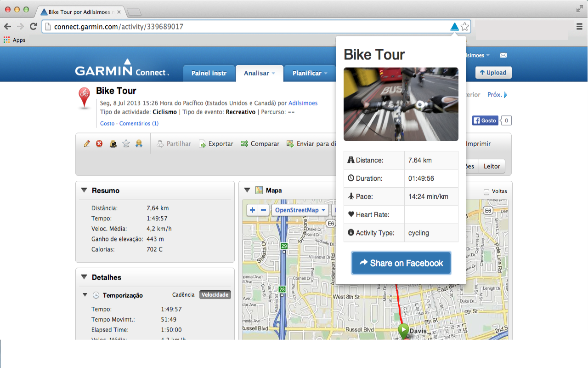
Task: Click Comparar in the activity toolbar
Action: (x=260, y=144)
